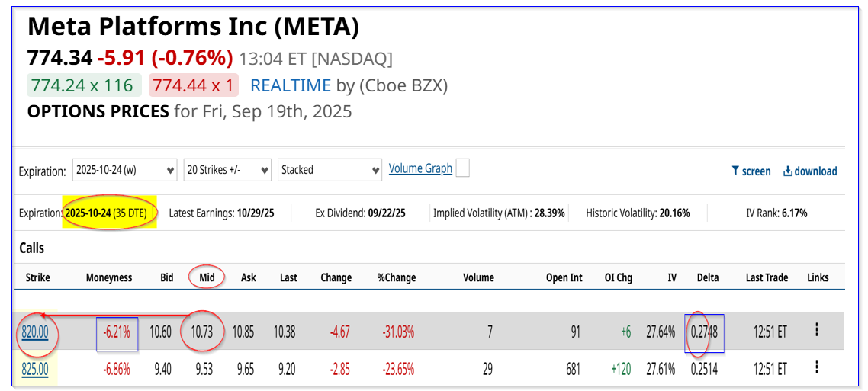Viewport: 868px width, 391px height.
Task: Click the Delta value 0.2748
Action: click(x=704, y=332)
